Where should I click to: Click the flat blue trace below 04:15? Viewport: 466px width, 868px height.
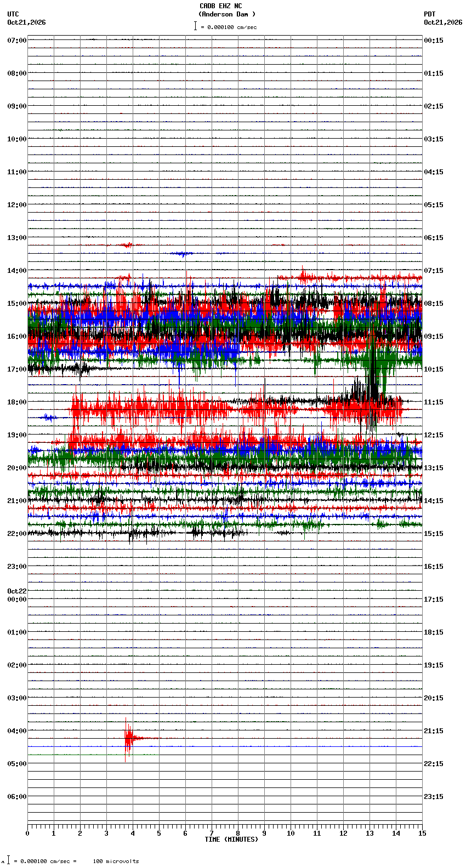(225, 746)
